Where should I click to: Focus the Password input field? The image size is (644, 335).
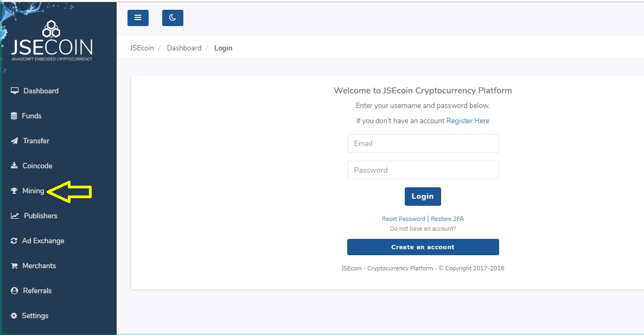pos(423,170)
